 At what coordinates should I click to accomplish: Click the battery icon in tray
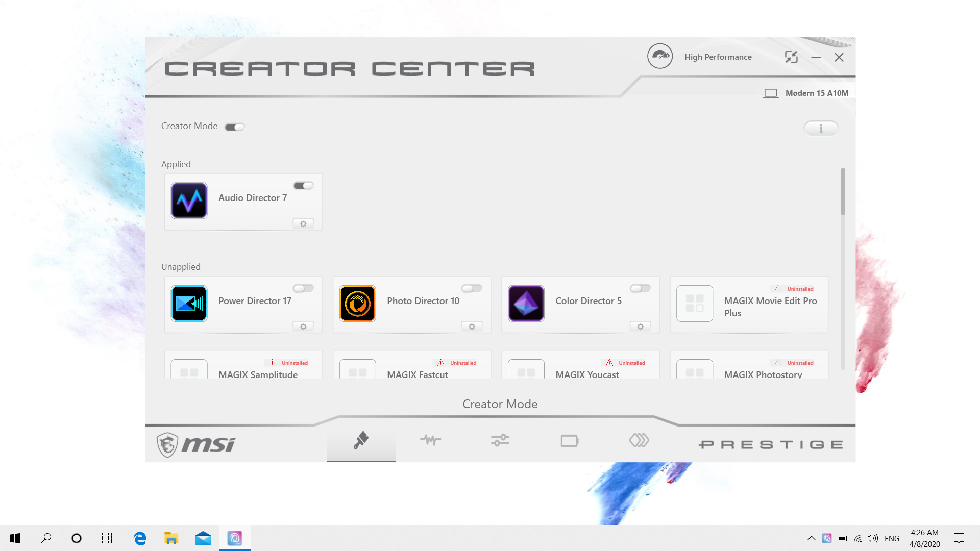[842, 538]
